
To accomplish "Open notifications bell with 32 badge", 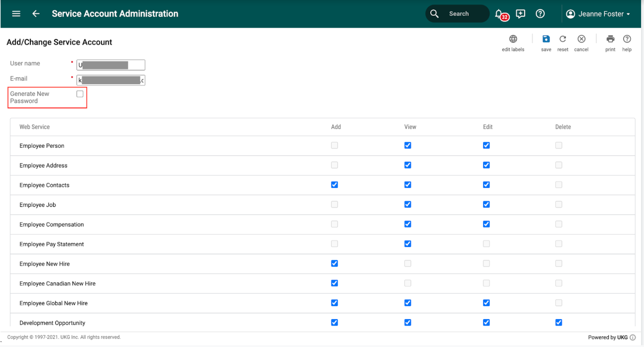I will 499,14.
